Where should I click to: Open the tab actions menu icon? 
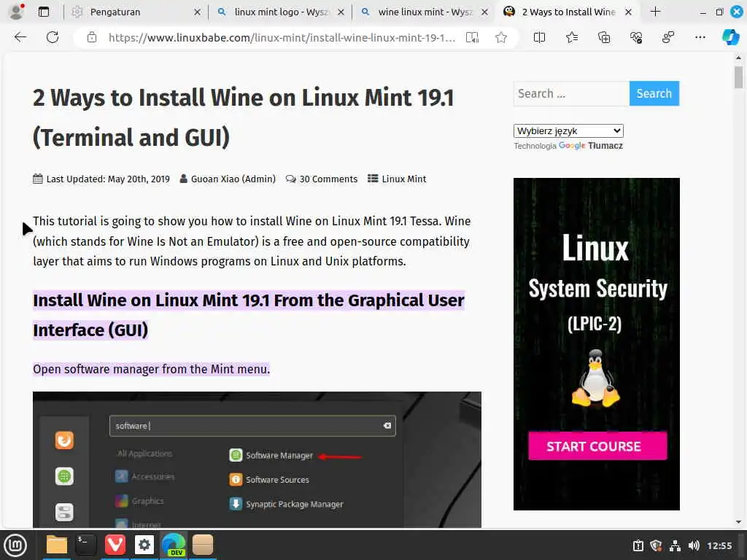pos(43,12)
